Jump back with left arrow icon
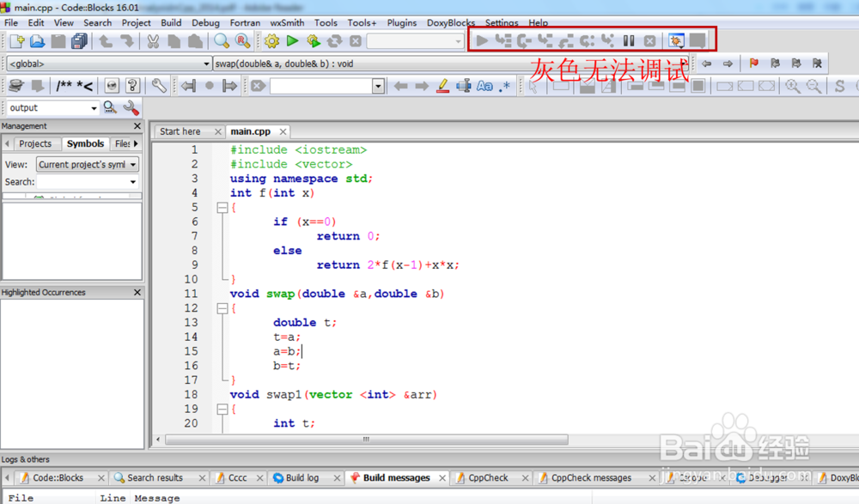 707,64
